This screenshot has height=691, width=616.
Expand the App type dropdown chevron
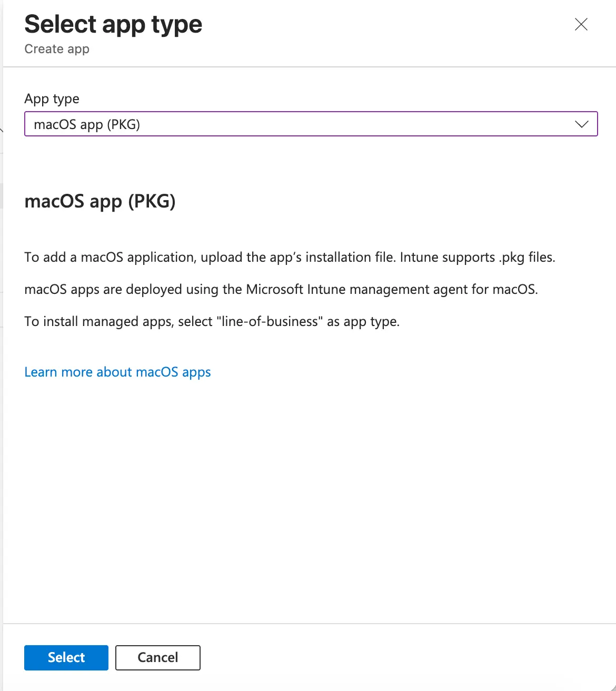pos(581,124)
